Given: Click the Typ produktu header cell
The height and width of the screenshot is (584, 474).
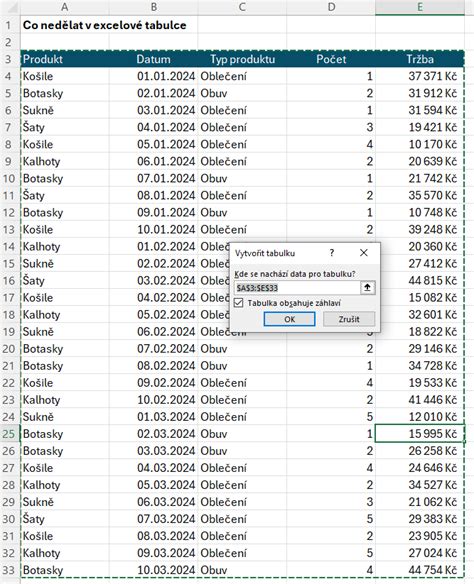Looking at the screenshot, I should [242, 59].
